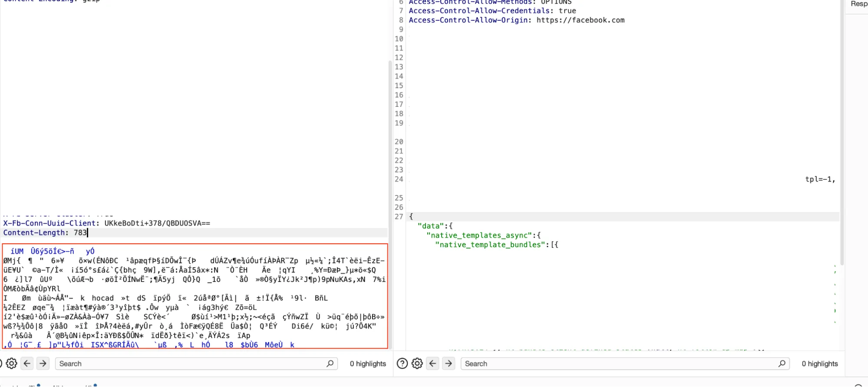This screenshot has height=387, width=868.
Task: Click the request search magnifier icon
Action: pos(330,363)
